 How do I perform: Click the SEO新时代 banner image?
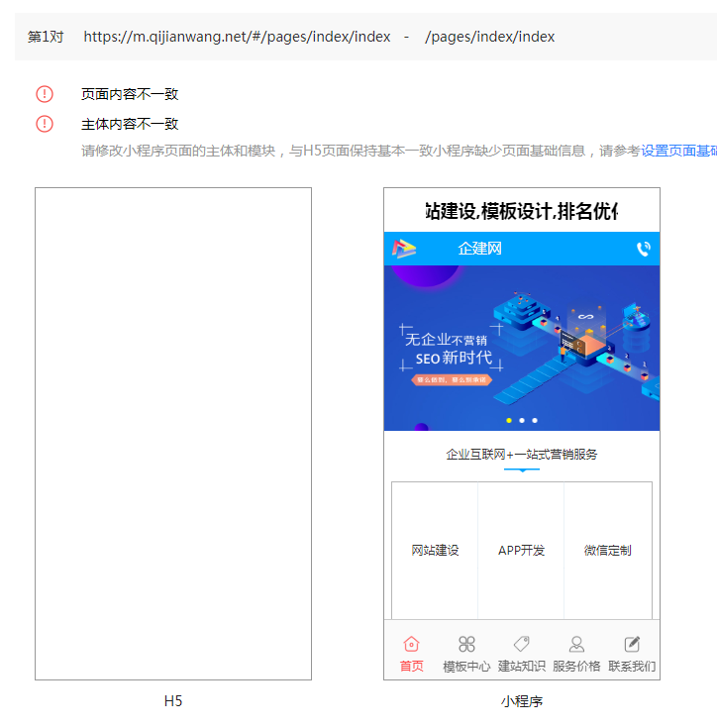pyautogui.click(x=522, y=349)
